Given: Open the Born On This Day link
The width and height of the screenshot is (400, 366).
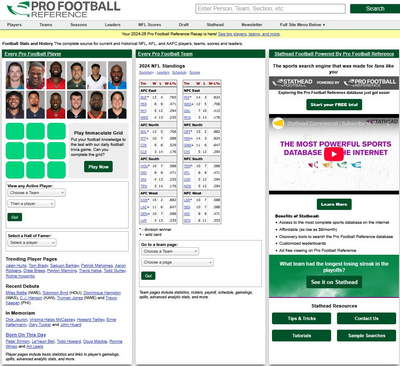Looking at the screenshot, I should 26,335.
